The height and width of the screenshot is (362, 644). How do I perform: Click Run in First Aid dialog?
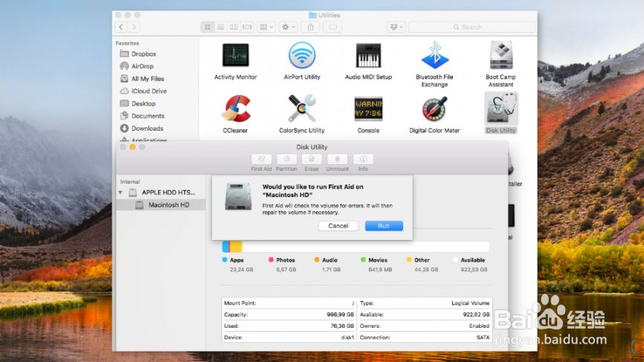click(x=384, y=226)
